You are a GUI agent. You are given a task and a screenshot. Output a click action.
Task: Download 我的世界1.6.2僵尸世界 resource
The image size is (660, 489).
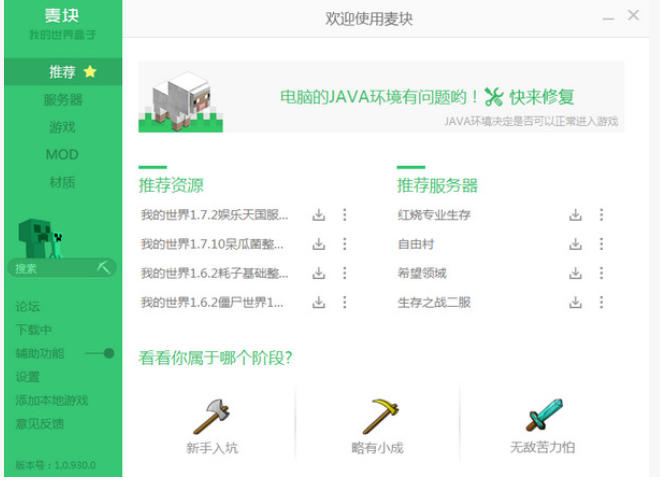pos(319,302)
